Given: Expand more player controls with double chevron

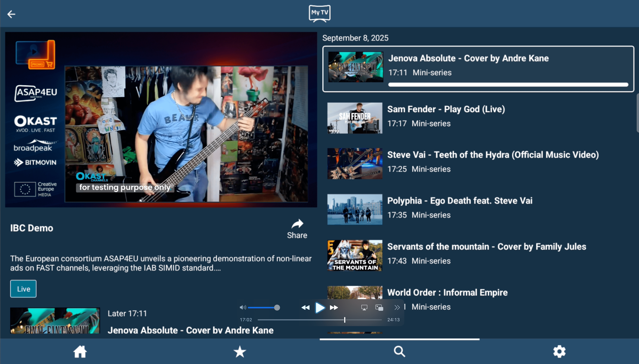Looking at the screenshot, I should pyautogui.click(x=397, y=307).
